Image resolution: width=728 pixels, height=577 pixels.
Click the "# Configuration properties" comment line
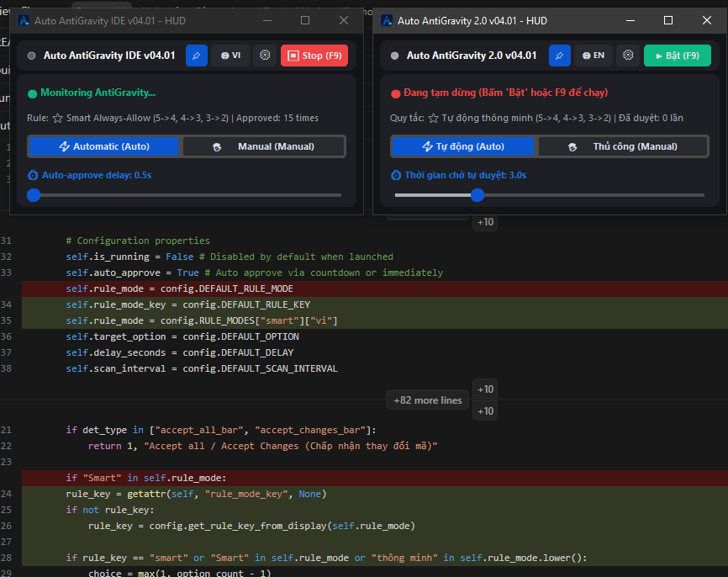138,241
